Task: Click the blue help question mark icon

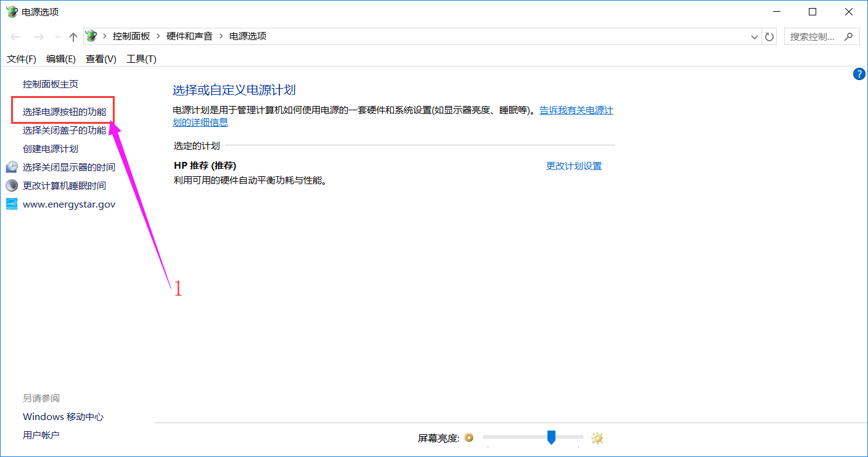Action: [x=859, y=74]
